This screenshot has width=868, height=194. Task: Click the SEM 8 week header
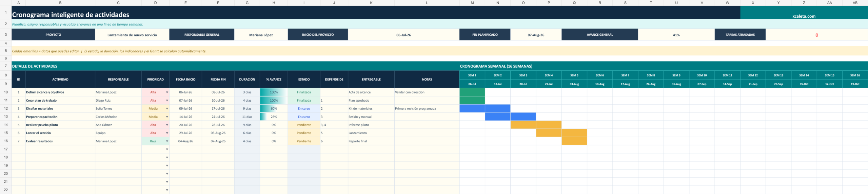(651, 75)
